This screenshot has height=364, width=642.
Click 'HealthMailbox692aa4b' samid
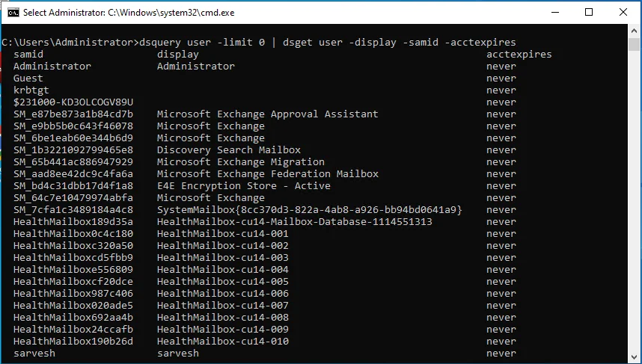(x=73, y=318)
